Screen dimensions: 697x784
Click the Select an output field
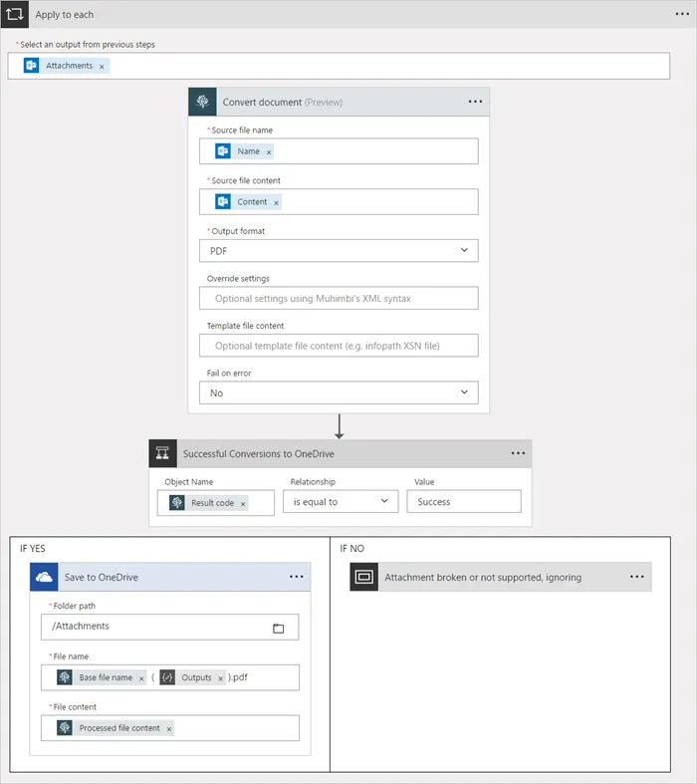339,66
